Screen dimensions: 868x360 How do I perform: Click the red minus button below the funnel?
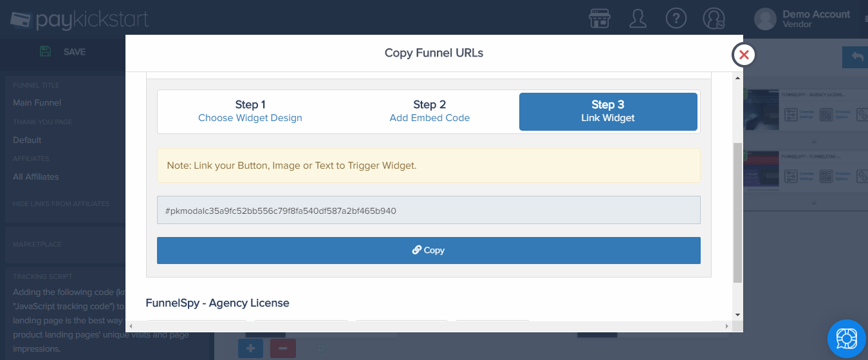click(283, 348)
